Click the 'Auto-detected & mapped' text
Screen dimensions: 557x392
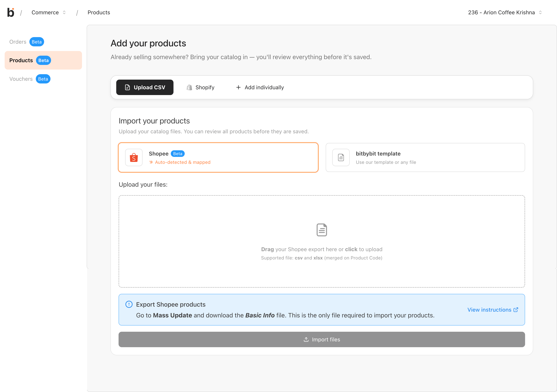point(183,162)
